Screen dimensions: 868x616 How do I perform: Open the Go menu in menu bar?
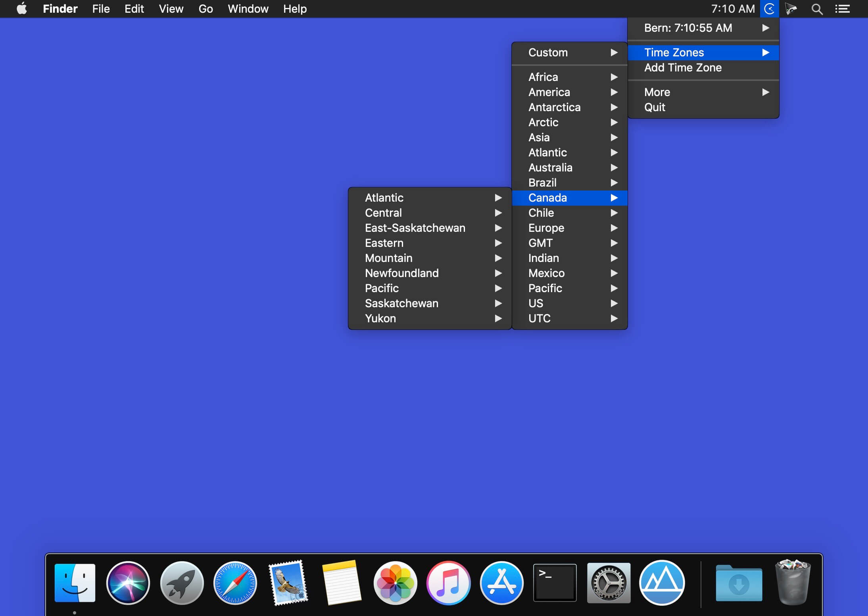205,9
